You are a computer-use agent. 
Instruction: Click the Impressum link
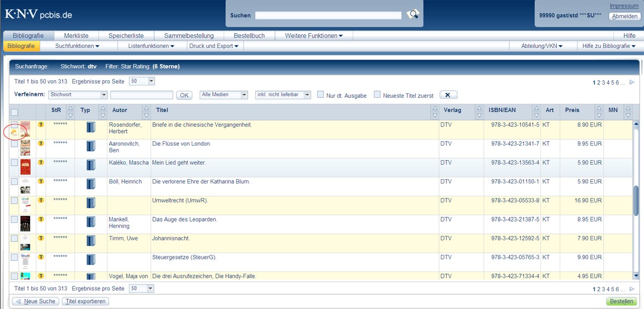[x=624, y=6]
